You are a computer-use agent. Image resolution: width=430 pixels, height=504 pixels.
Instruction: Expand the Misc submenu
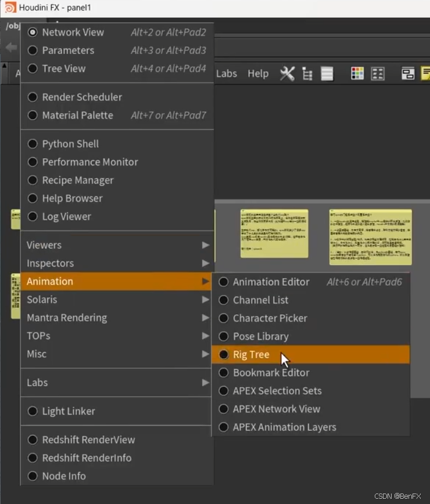click(x=117, y=354)
